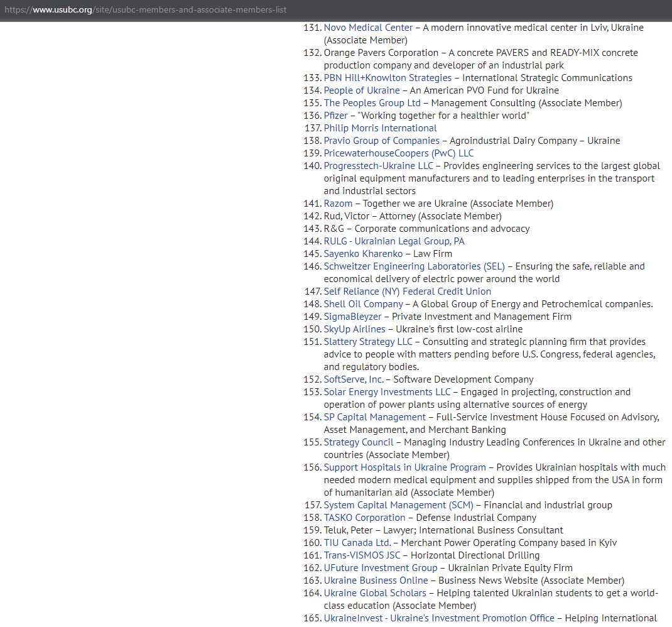Image resolution: width=672 pixels, height=627 pixels.
Task: Open Schweitzer Engineering Laboratories (SEL) link
Action: coord(414,266)
